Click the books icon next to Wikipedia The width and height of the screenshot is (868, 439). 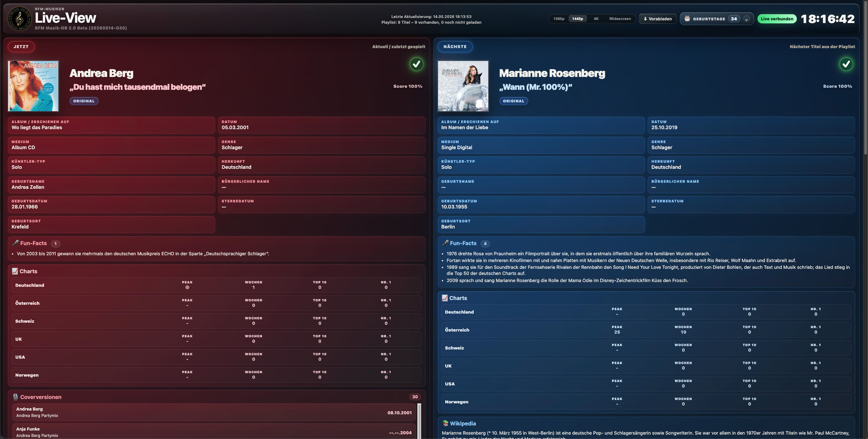click(445, 424)
